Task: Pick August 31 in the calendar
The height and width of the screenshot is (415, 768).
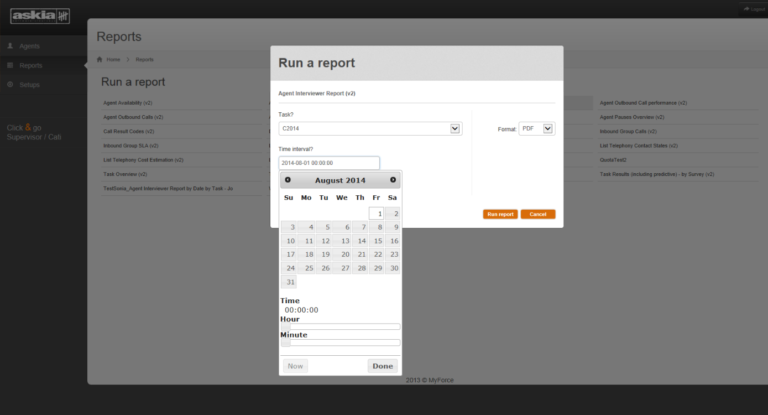Action: tap(289, 282)
